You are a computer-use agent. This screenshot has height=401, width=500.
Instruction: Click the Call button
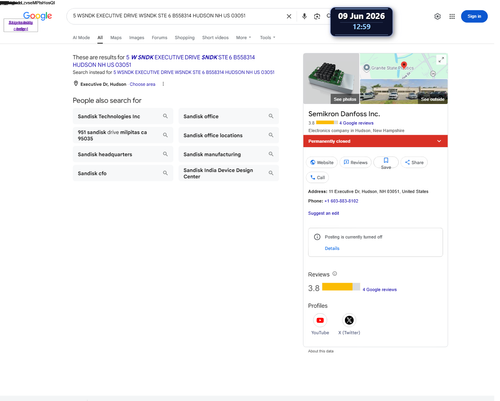click(317, 178)
